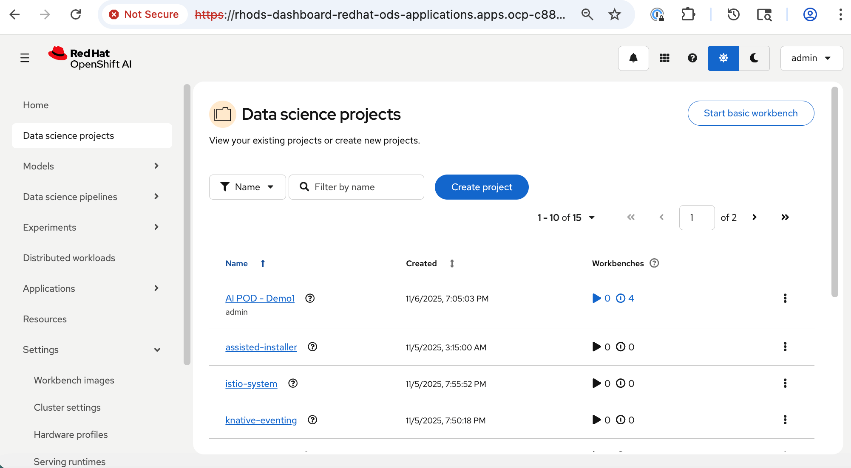This screenshot has width=851, height=468.
Task: Open the help question mark menu
Action: tap(692, 58)
